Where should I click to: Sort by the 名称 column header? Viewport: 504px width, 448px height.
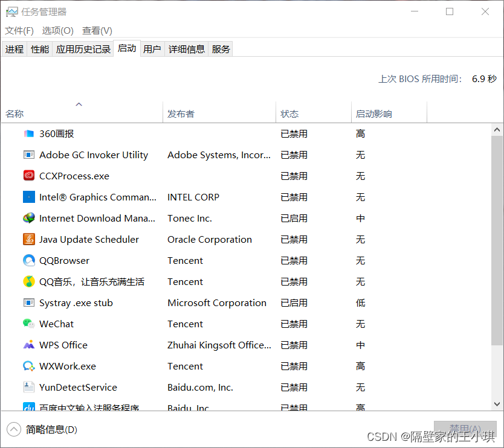pos(82,114)
